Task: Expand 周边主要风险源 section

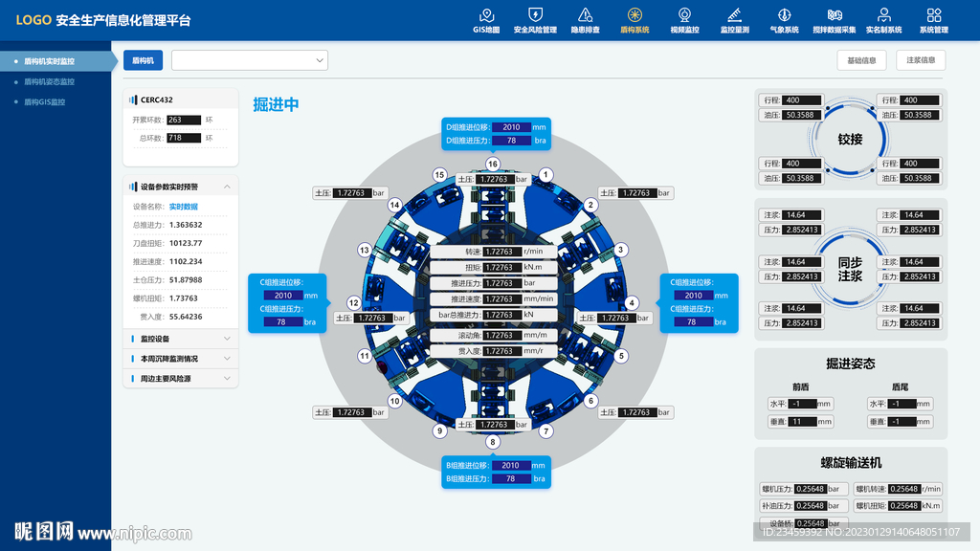Action: 181,379
